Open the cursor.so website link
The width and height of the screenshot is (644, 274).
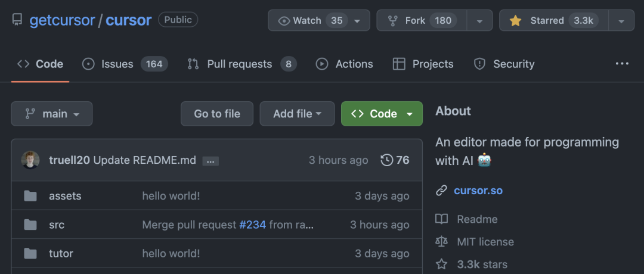pyautogui.click(x=478, y=191)
